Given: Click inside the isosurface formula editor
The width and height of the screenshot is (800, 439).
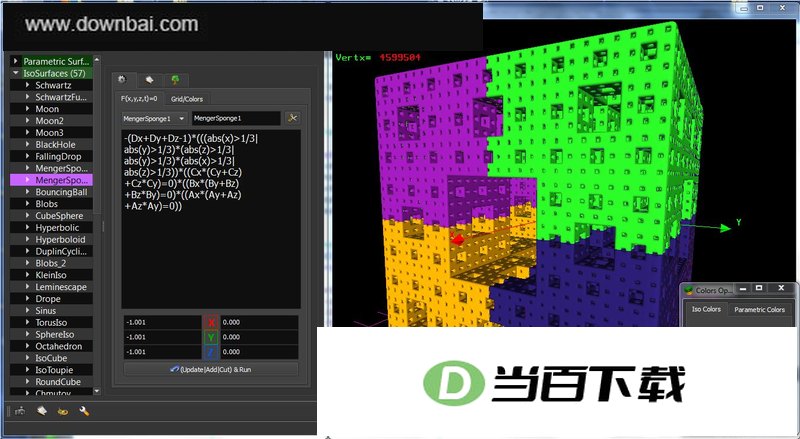Looking at the screenshot, I should click(211, 220).
